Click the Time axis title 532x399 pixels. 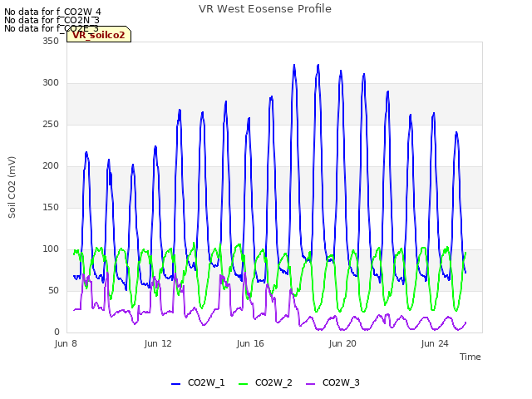point(470,357)
